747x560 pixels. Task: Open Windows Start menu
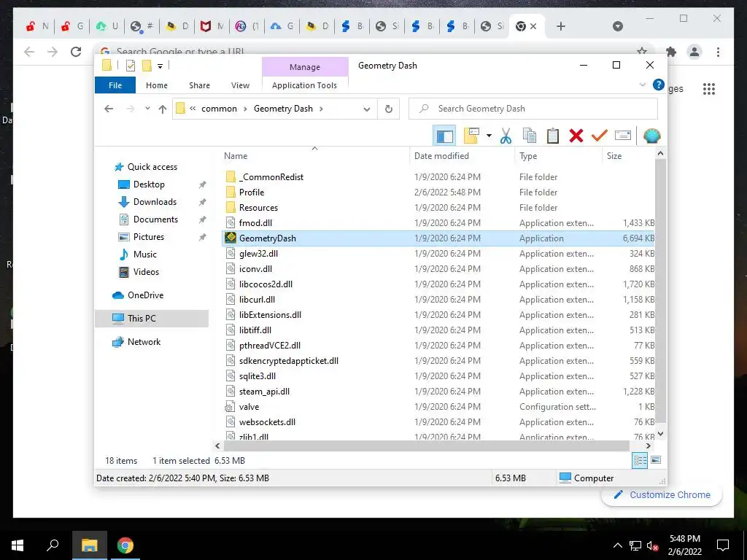(x=18, y=545)
